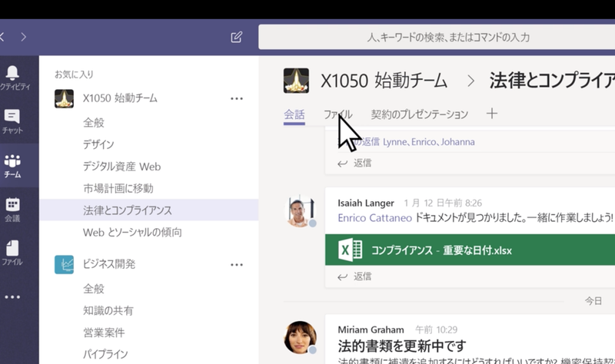Image resolution: width=615 pixels, height=364 pixels.
Task: Click the forward navigation arrow
Action: click(x=24, y=36)
